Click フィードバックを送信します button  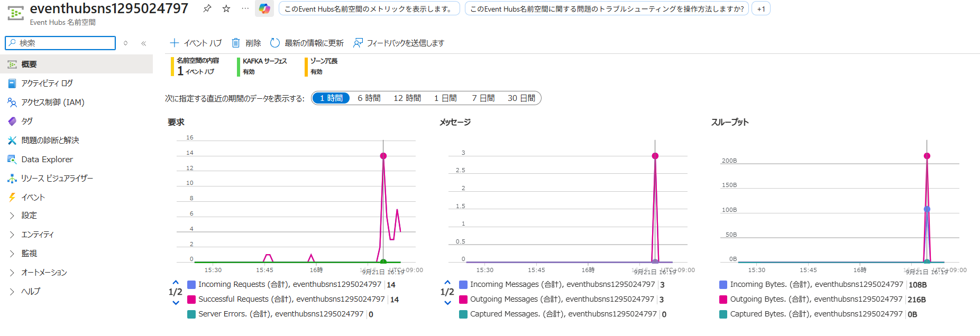399,43
